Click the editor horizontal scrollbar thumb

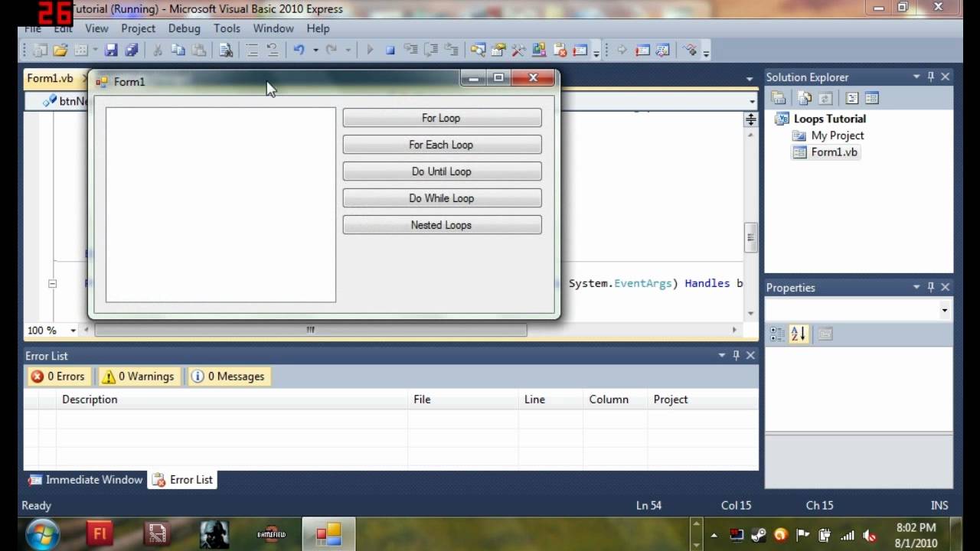310,330
